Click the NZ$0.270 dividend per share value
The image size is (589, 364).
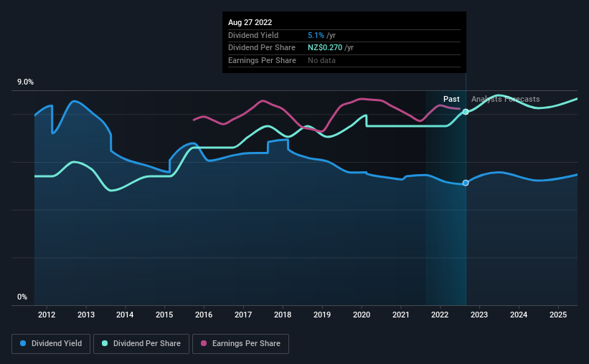coord(325,48)
